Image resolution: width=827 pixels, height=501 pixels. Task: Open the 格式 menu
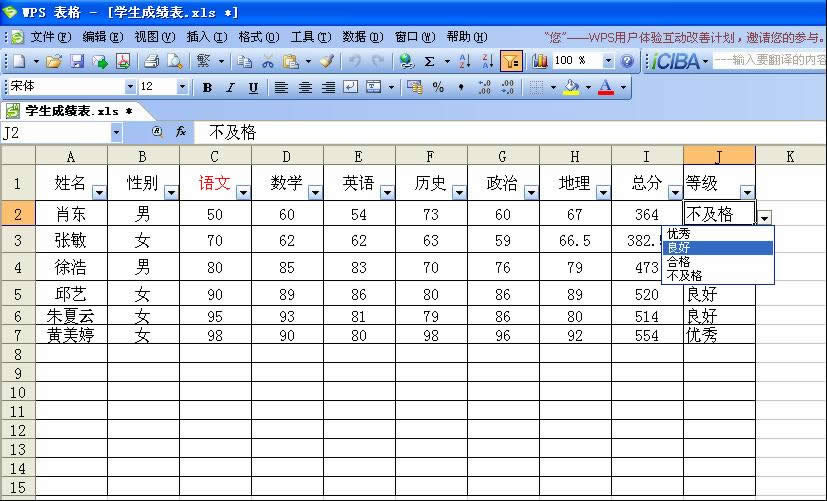(x=257, y=36)
